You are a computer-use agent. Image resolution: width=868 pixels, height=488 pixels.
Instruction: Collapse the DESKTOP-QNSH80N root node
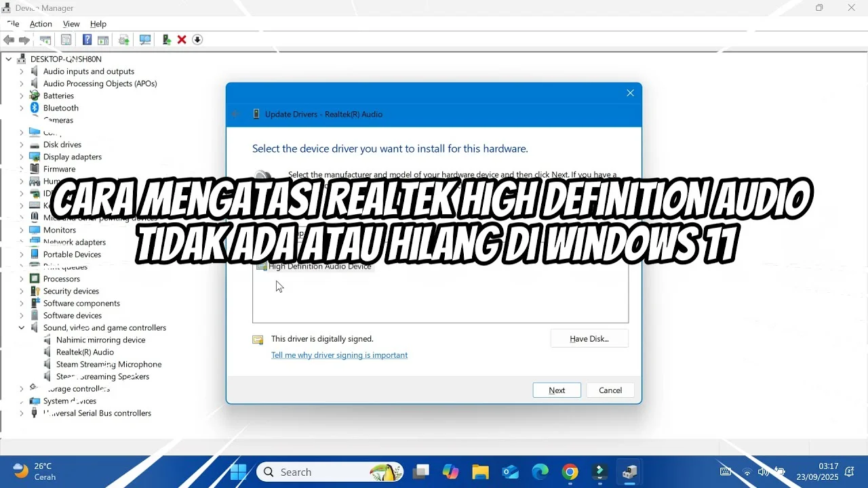click(9, 59)
